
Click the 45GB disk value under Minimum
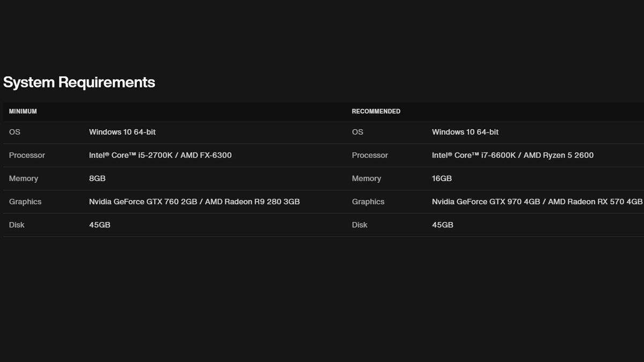click(99, 225)
